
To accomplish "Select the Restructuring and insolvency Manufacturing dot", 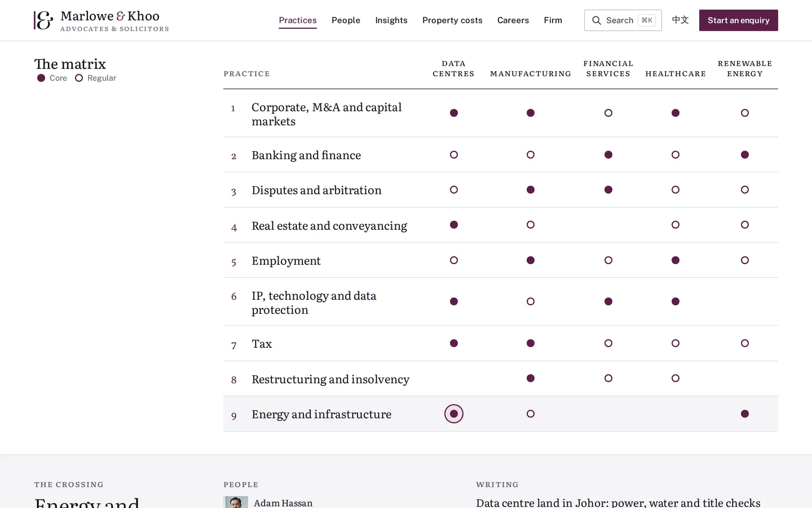I will pyautogui.click(x=531, y=378).
